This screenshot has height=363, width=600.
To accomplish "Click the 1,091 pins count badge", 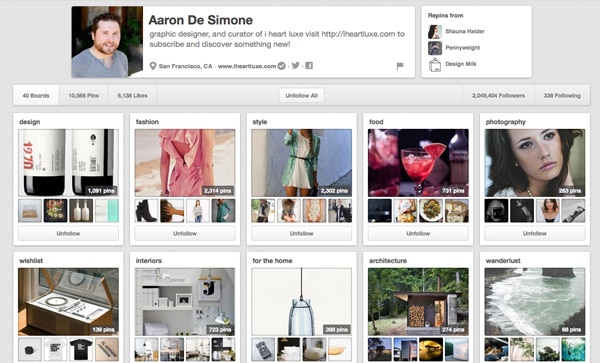I will [x=101, y=190].
